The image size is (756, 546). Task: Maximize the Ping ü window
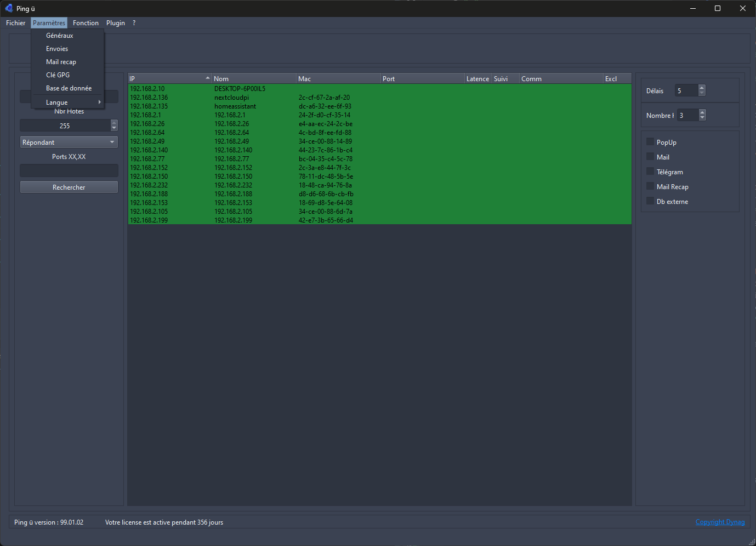[718, 8]
